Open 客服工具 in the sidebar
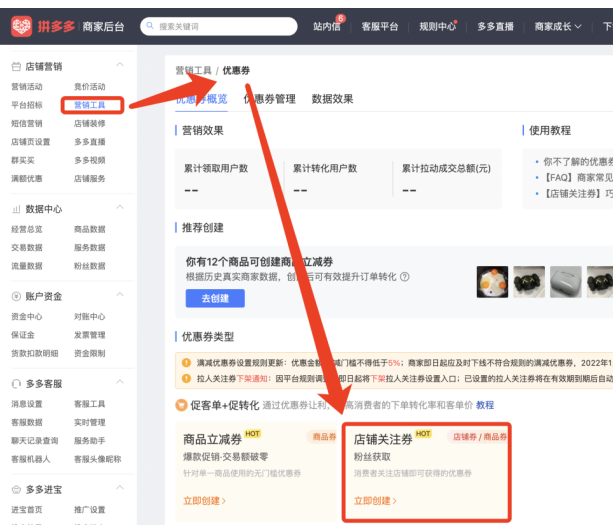This screenshot has height=525, width=613. [x=90, y=404]
